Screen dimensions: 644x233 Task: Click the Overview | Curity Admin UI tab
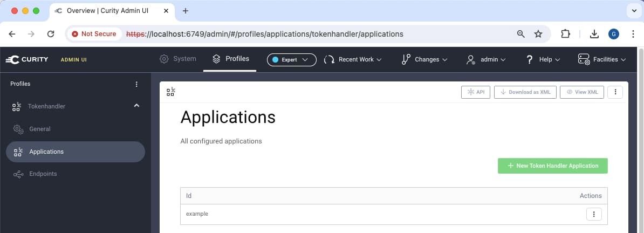(112, 11)
